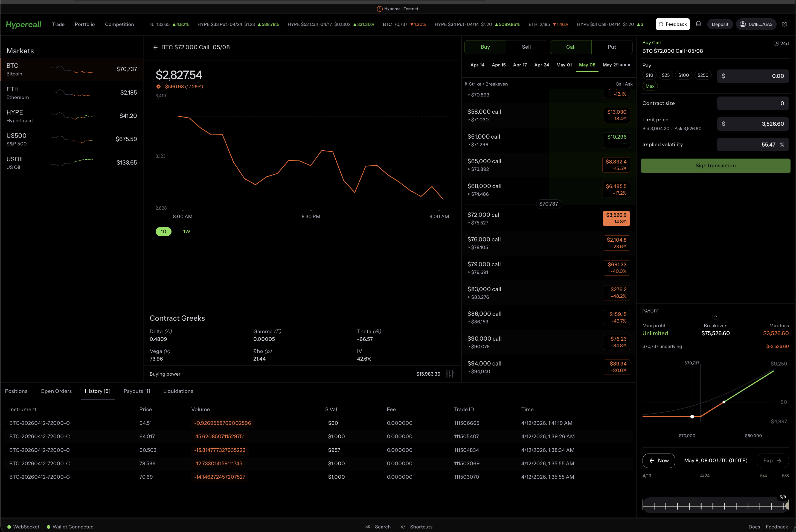The height and width of the screenshot is (532, 796).
Task: Click the Hypercall Testnet warning icon
Action: pos(380,9)
